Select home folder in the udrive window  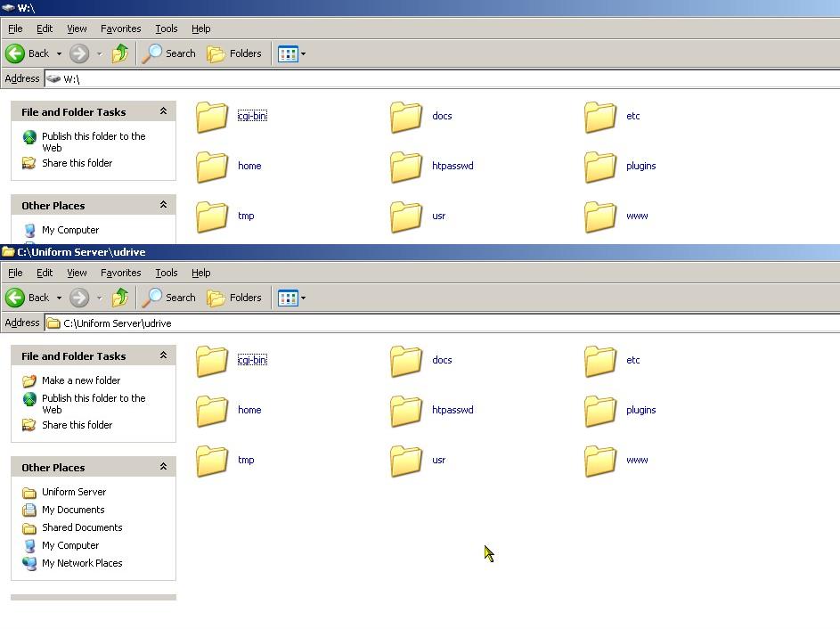tap(229, 410)
